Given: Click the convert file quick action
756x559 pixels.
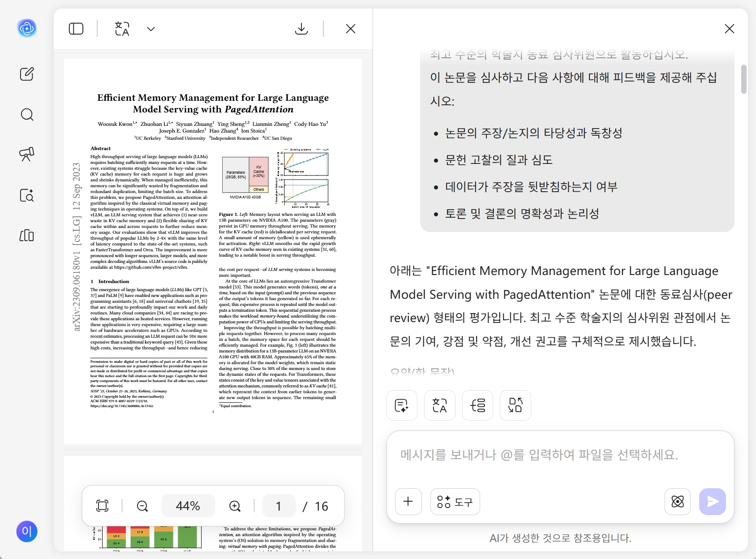Looking at the screenshot, I should (x=515, y=405).
